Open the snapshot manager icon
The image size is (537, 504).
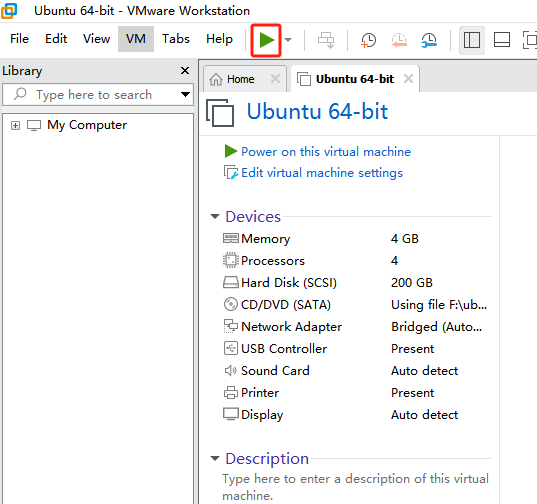429,40
